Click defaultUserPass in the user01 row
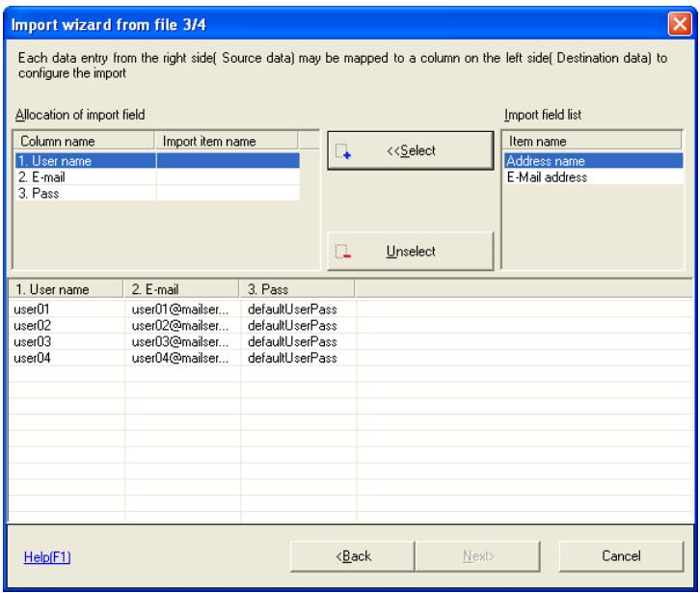This screenshot has height=593, width=700. click(x=298, y=309)
